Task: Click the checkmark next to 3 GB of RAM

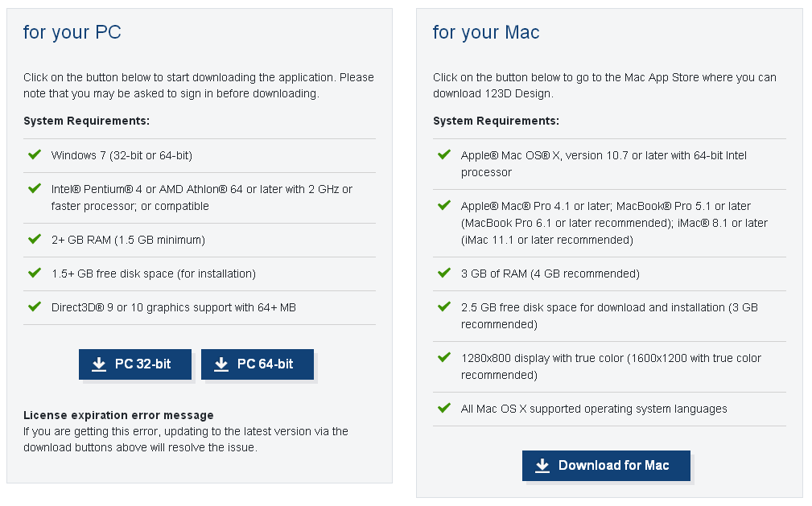Action: pos(444,273)
